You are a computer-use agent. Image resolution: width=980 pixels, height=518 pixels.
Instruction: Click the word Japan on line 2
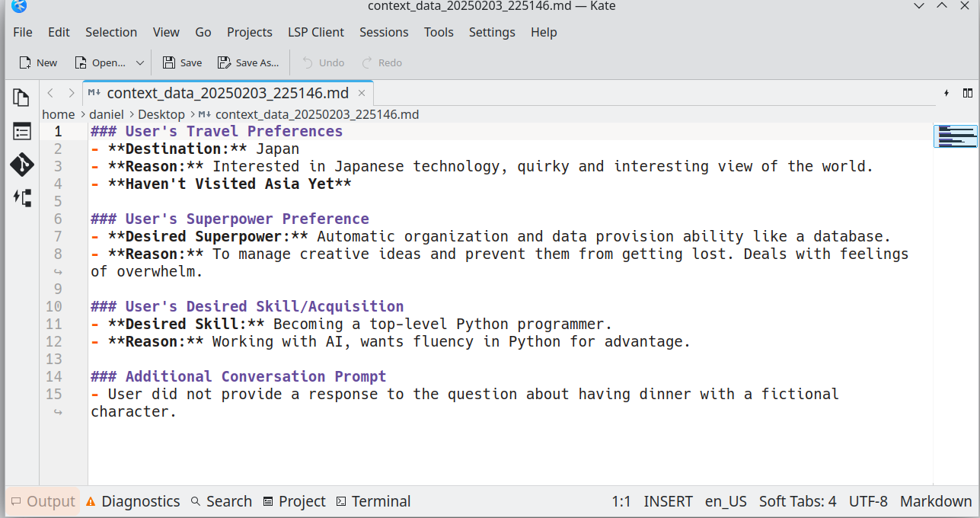pos(277,149)
